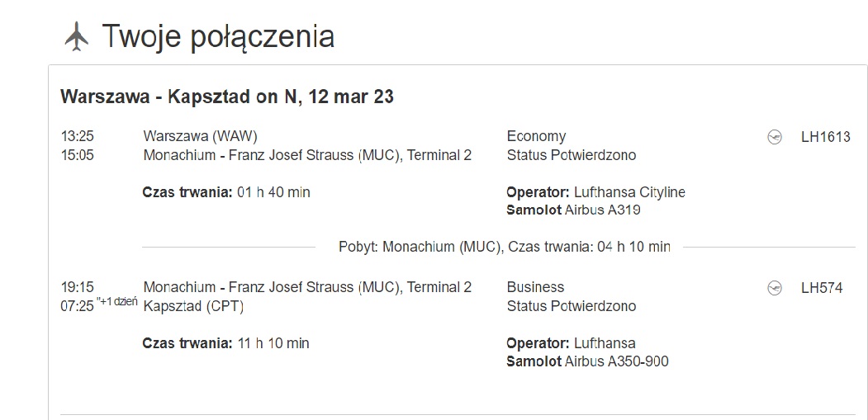The image size is (868, 420).
Task: Click the airplane icon beside Twoje połączenia
Action: click(x=77, y=36)
